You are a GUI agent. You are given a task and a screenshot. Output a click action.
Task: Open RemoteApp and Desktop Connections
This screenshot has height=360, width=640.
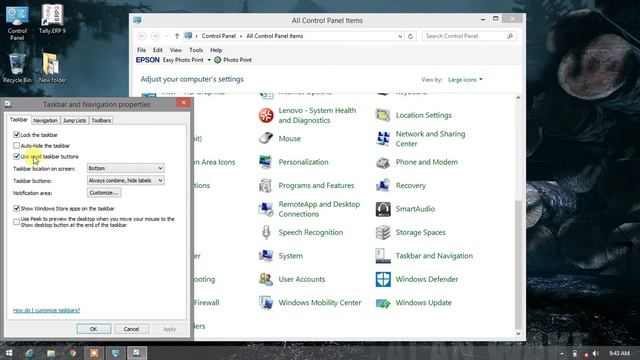(x=309, y=209)
